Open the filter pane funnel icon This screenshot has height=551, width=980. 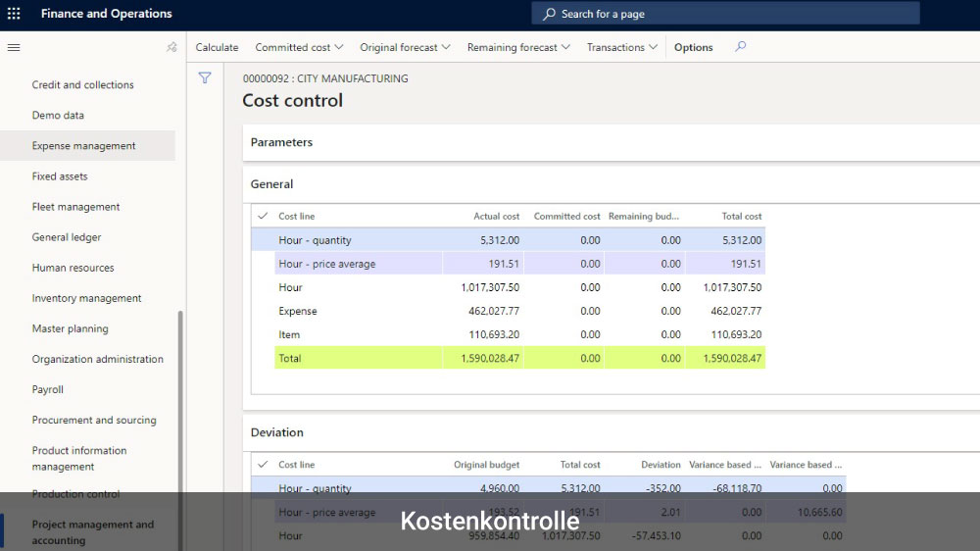205,78
